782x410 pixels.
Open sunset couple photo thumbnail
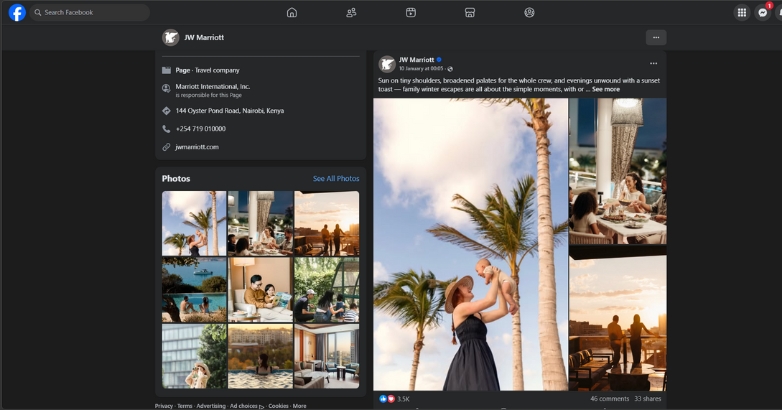[327, 223]
